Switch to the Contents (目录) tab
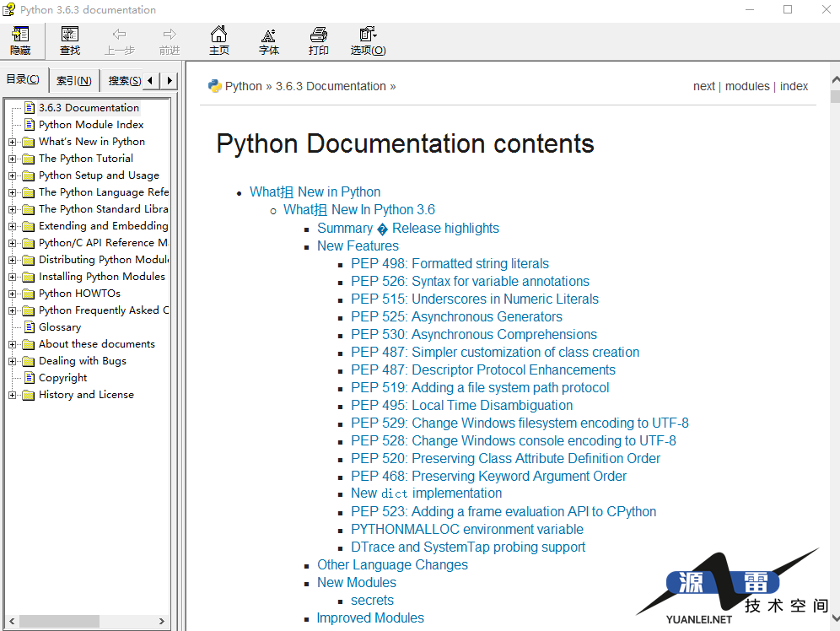The image size is (840, 631). [23, 79]
